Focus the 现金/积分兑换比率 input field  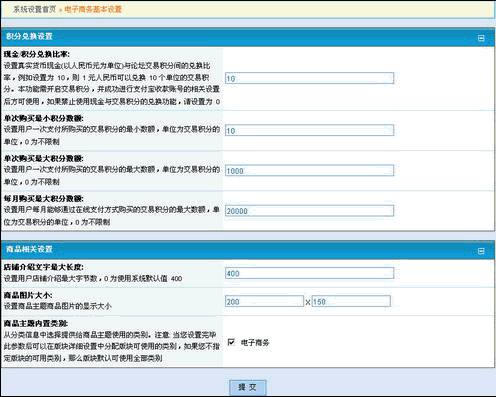[x=309, y=78]
